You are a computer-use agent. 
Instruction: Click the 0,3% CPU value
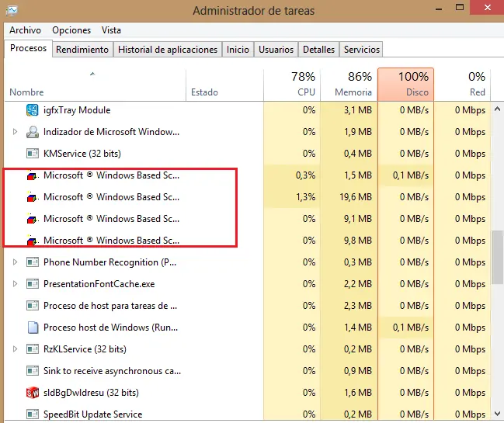305,175
